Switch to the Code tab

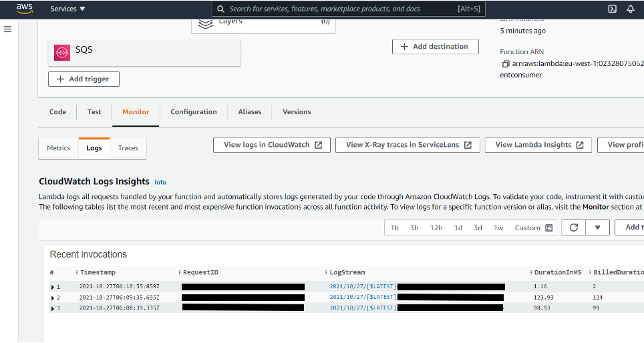click(x=58, y=111)
